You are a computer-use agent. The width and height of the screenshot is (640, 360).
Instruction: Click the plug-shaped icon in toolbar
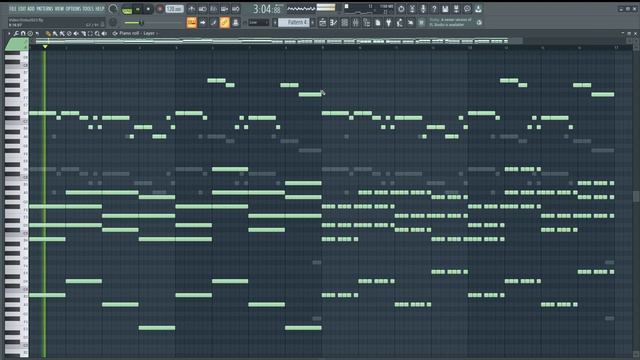(389, 23)
